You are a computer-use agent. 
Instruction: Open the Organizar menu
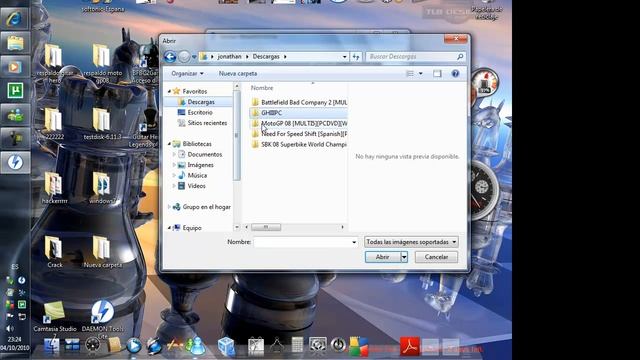pos(187,73)
